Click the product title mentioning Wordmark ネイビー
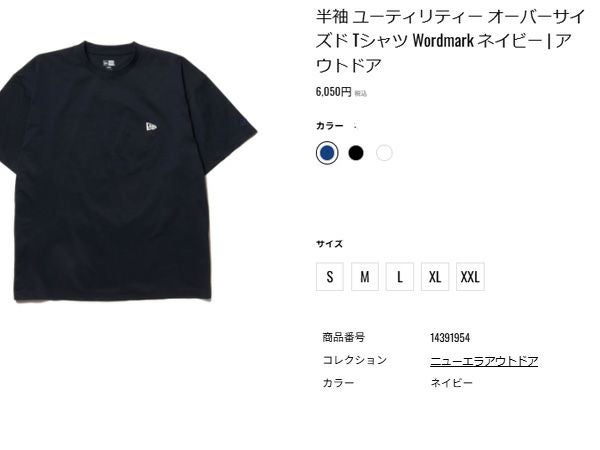The width and height of the screenshot is (600, 450). tap(450, 41)
